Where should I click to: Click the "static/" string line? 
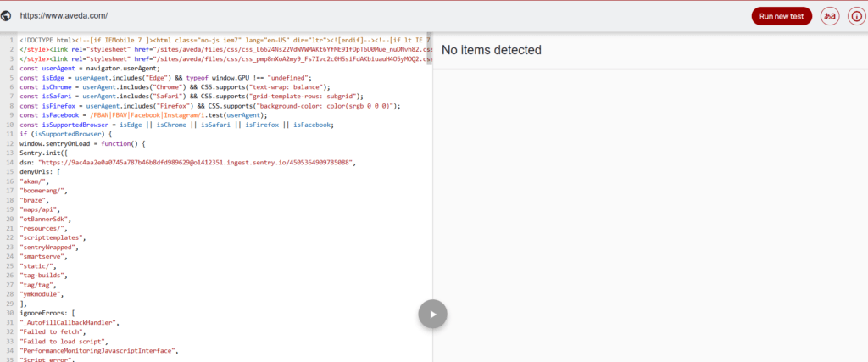[x=38, y=265]
